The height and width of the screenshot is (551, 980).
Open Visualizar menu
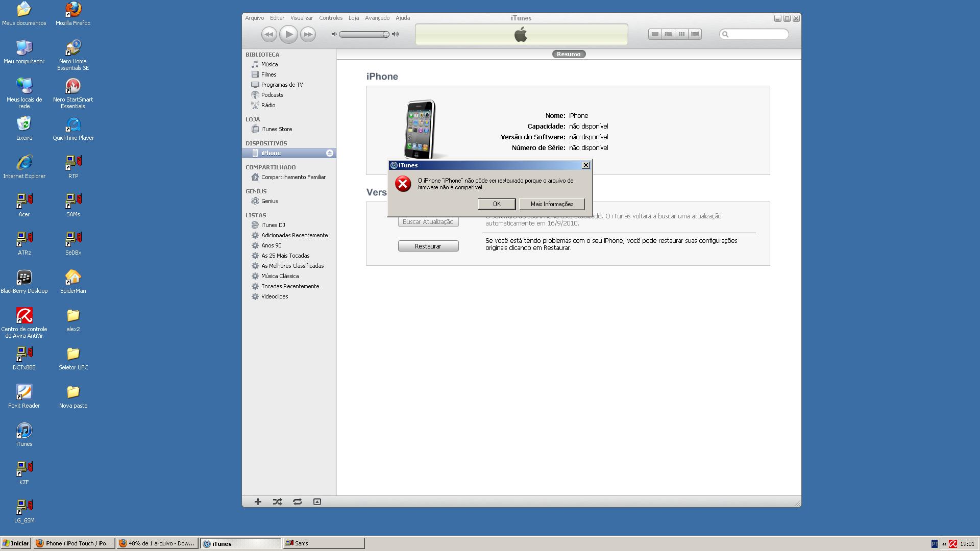302,18
